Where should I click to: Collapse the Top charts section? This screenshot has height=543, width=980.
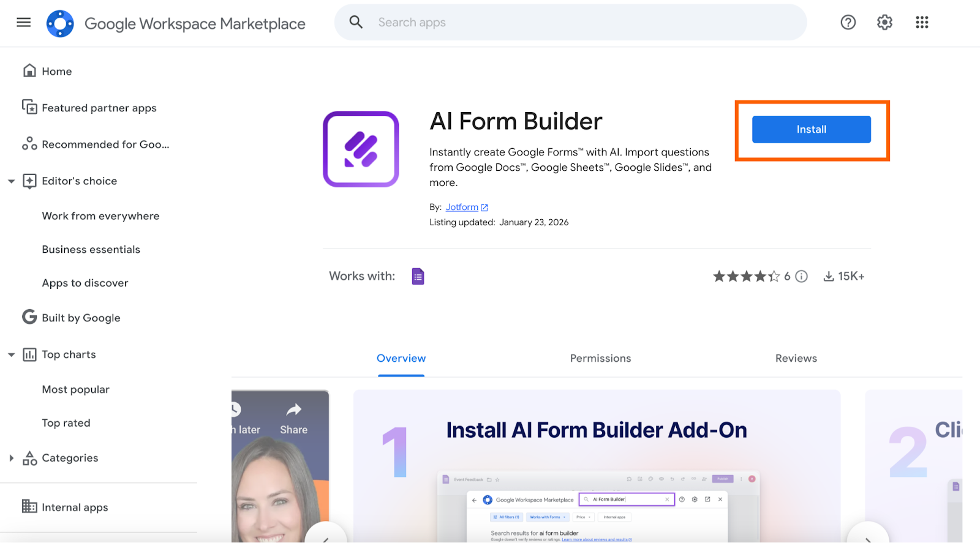11,354
